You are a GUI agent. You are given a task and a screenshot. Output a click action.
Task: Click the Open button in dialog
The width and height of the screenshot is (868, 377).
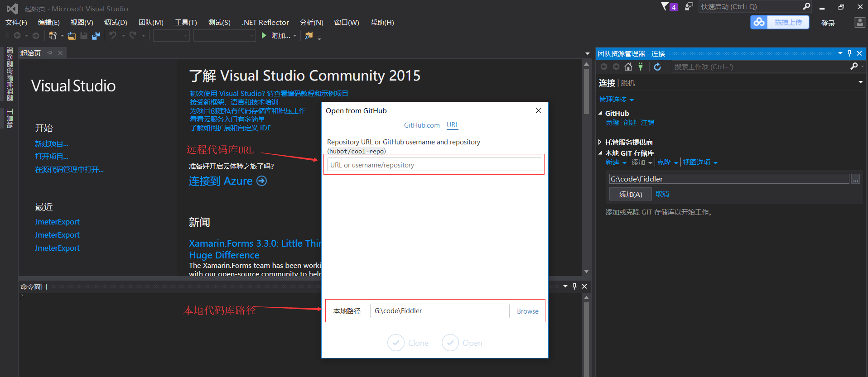click(x=462, y=343)
